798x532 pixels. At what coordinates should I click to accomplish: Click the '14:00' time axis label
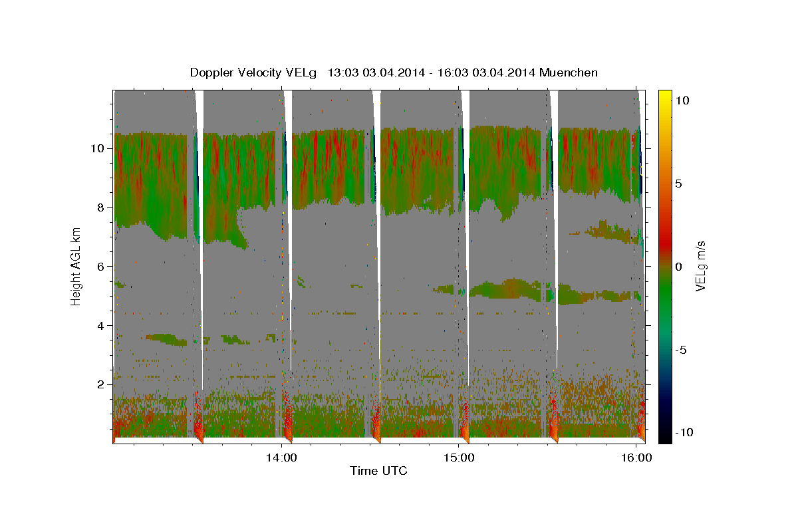tap(281, 458)
